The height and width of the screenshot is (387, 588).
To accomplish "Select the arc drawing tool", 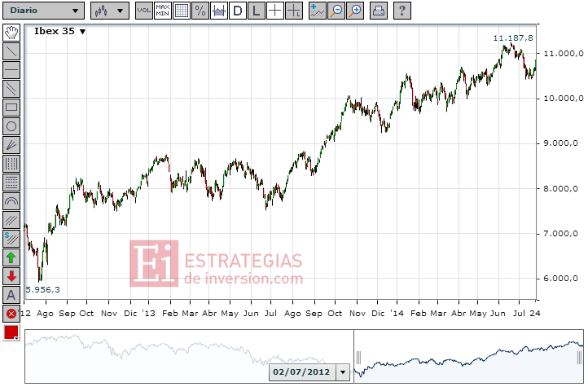I will [11, 201].
